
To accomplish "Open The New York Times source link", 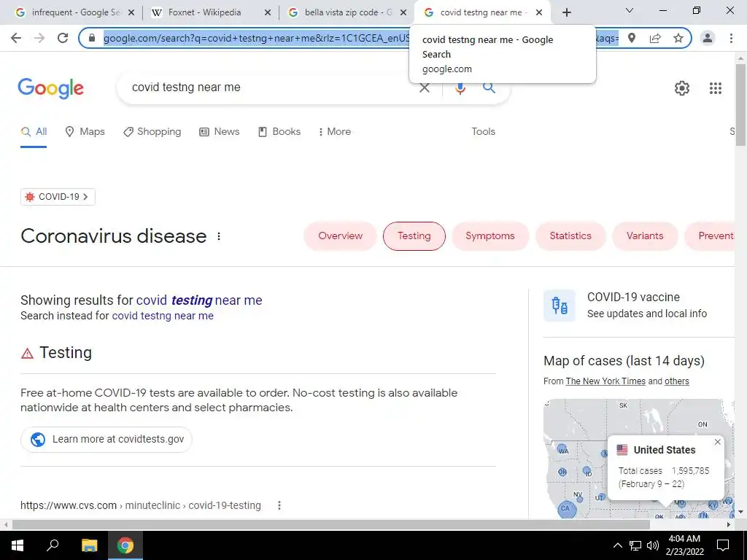I will tap(605, 381).
